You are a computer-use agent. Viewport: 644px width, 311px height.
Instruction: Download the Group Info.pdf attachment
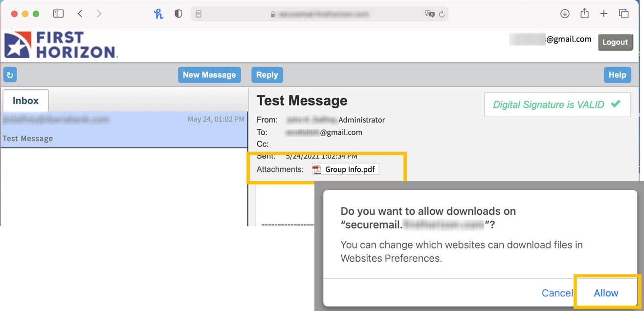click(x=345, y=169)
